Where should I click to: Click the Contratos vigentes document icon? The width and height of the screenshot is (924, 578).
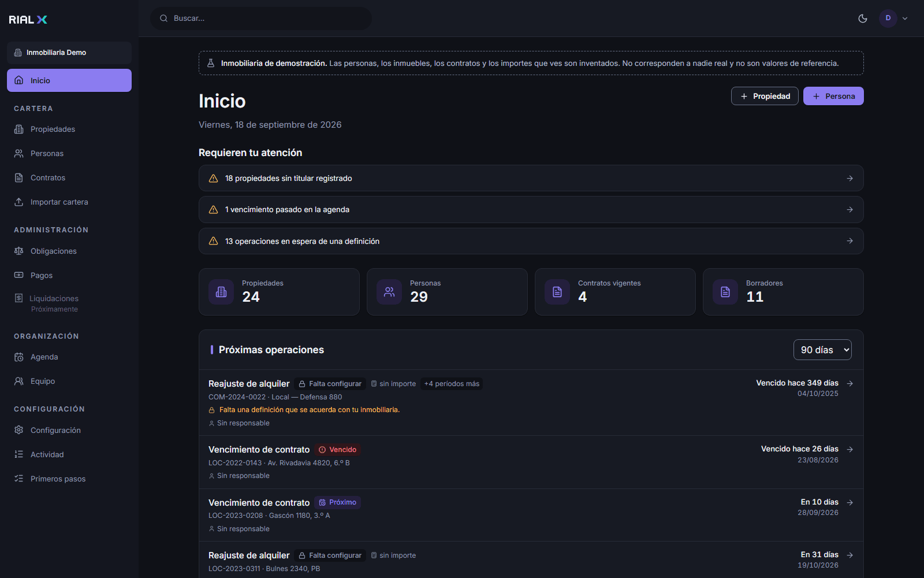(x=557, y=292)
